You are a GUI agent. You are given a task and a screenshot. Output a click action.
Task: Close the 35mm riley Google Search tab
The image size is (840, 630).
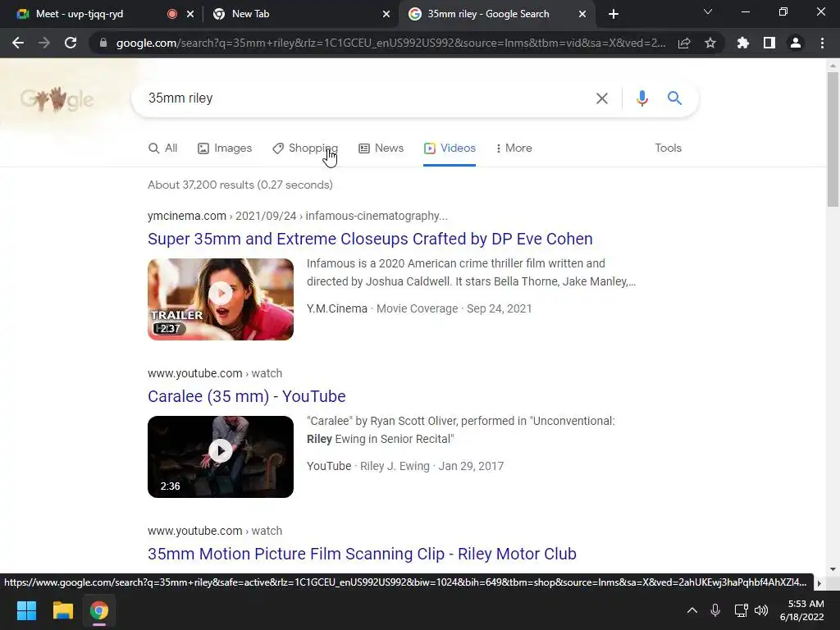point(582,14)
